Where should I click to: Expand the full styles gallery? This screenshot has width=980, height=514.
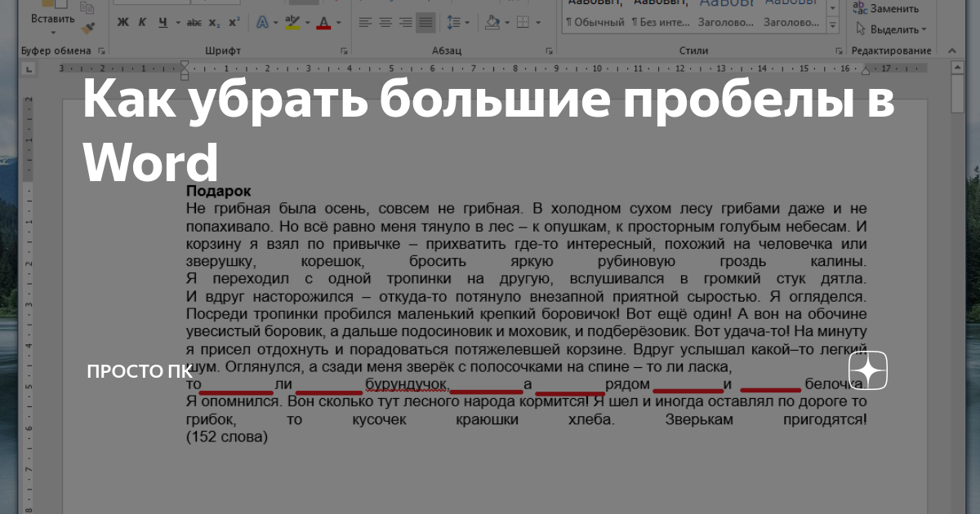click(832, 25)
